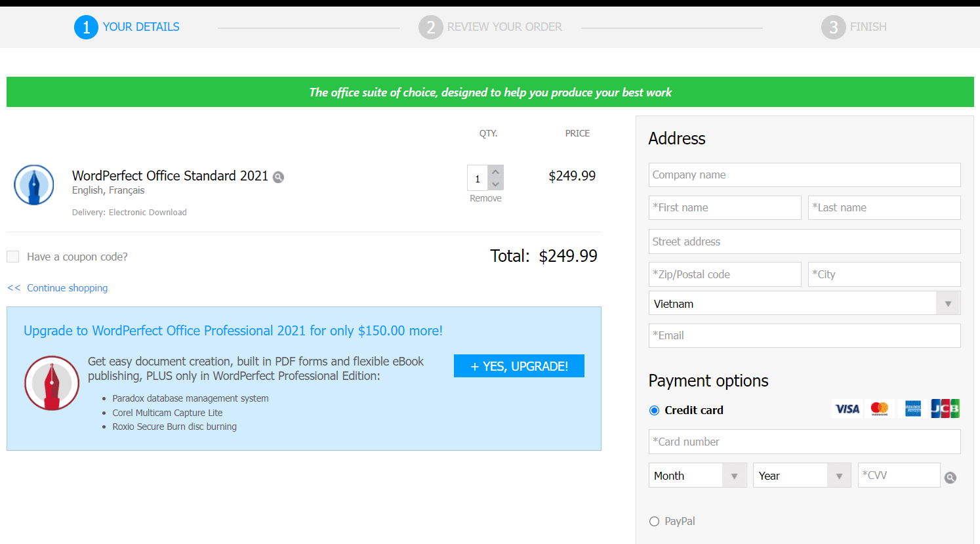Click the WordPerfect Office Standard blue pen icon
The width and height of the screenshot is (980, 544).
pos(34,184)
